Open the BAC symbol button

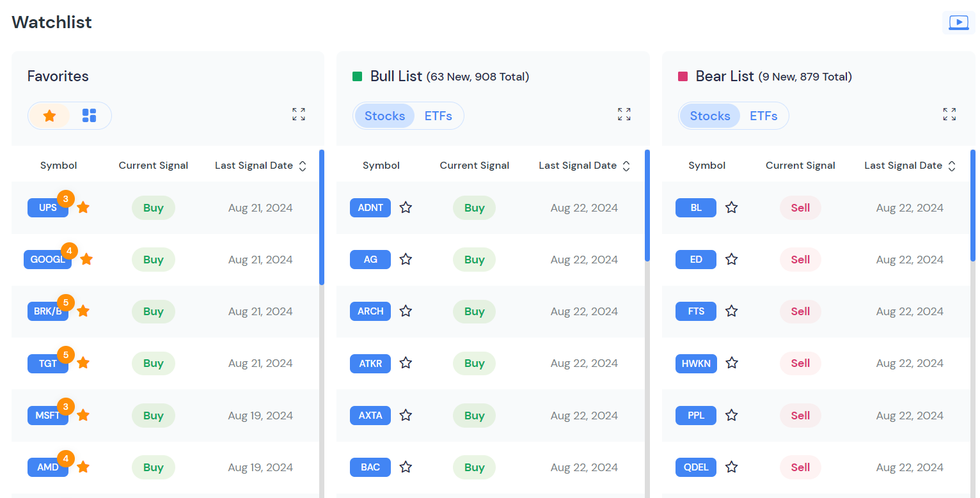tap(370, 467)
